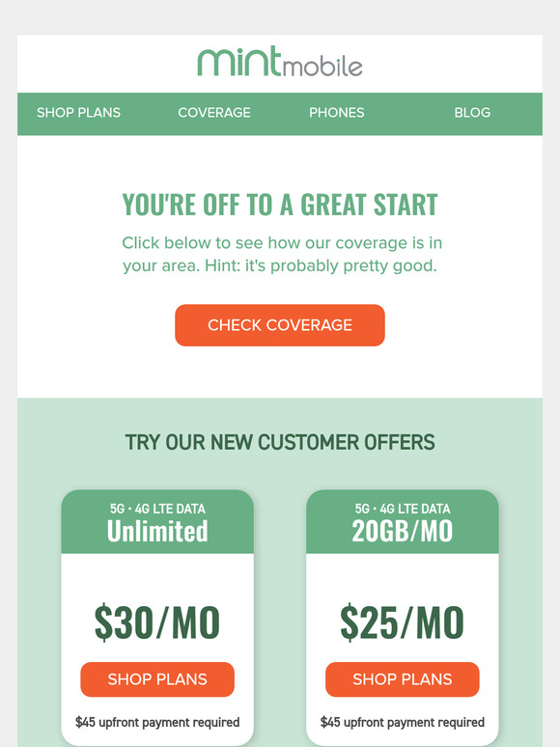Click the word mobile in the logo

point(323,68)
